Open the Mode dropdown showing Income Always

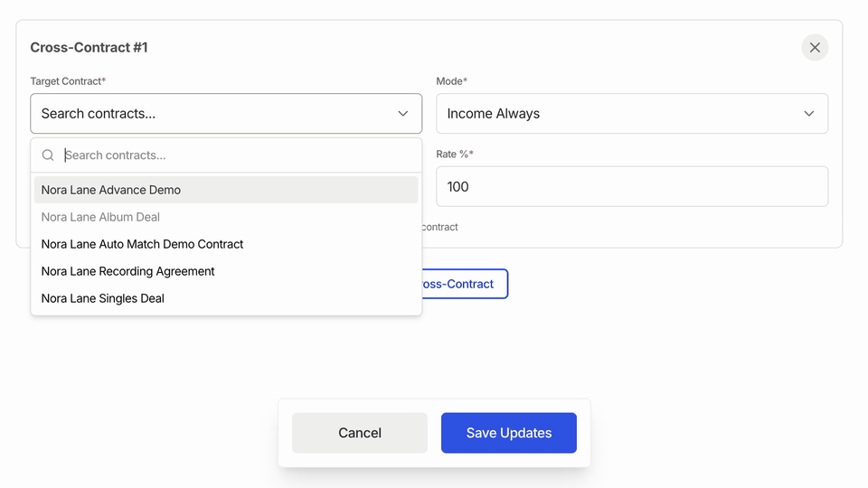(x=632, y=114)
